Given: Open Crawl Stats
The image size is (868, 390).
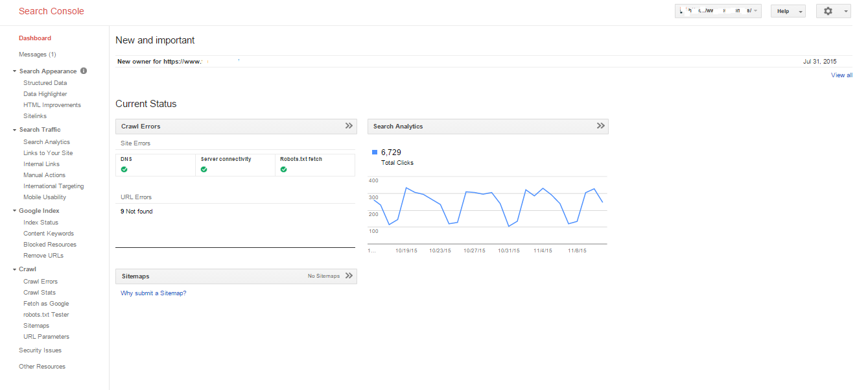Looking at the screenshot, I should (40, 293).
